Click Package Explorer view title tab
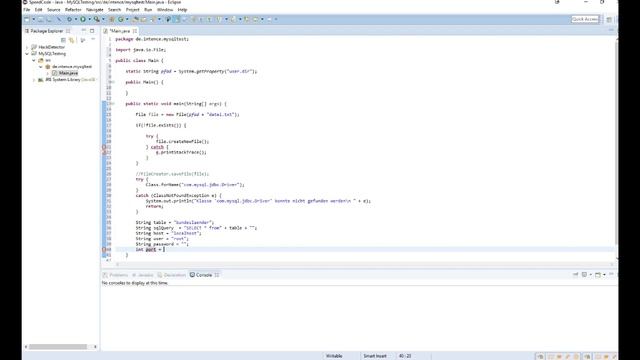The width and height of the screenshot is (640, 360). (x=47, y=31)
